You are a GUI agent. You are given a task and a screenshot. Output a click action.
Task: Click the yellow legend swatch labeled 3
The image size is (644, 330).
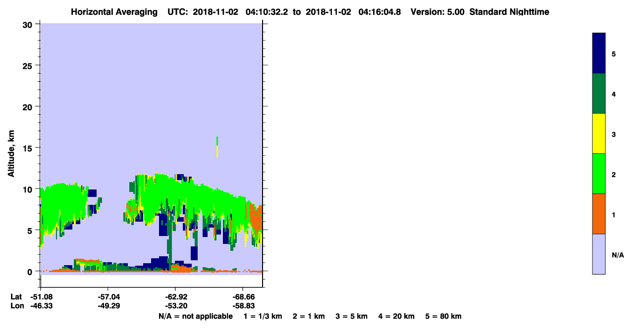599,134
